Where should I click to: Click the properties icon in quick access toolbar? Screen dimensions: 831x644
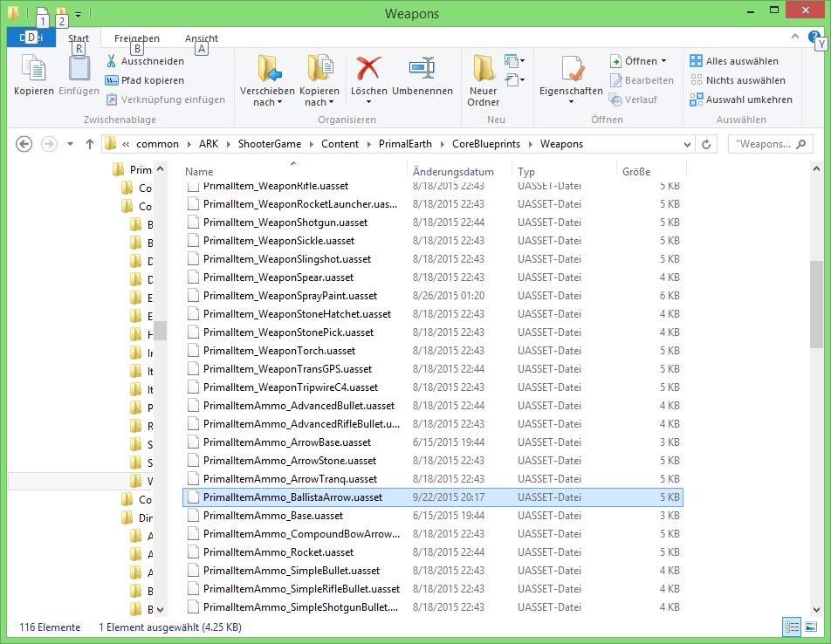(x=43, y=13)
